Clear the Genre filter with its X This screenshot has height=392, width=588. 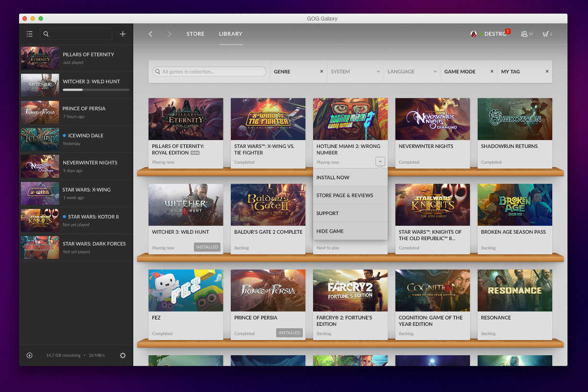[x=321, y=72]
